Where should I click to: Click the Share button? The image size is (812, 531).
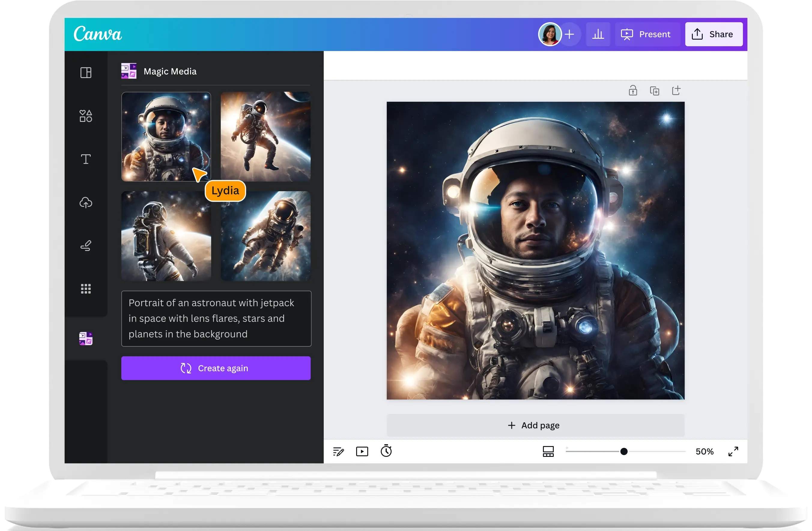point(714,34)
